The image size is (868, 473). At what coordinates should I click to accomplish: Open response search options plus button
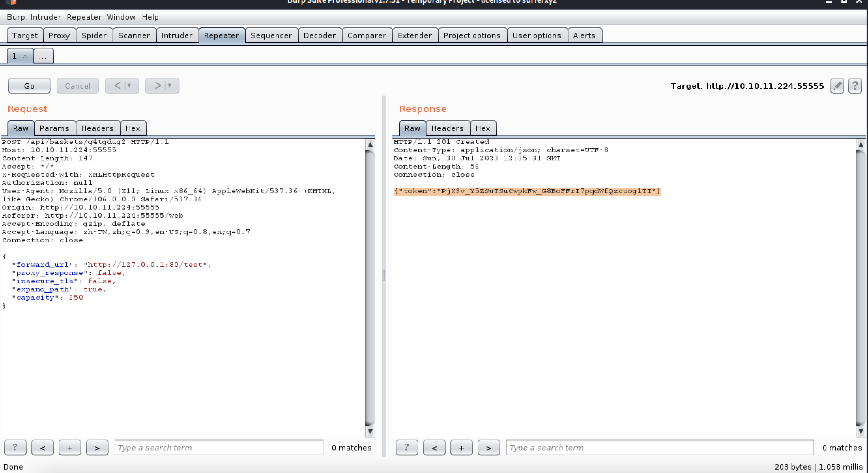tap(461, 447)
